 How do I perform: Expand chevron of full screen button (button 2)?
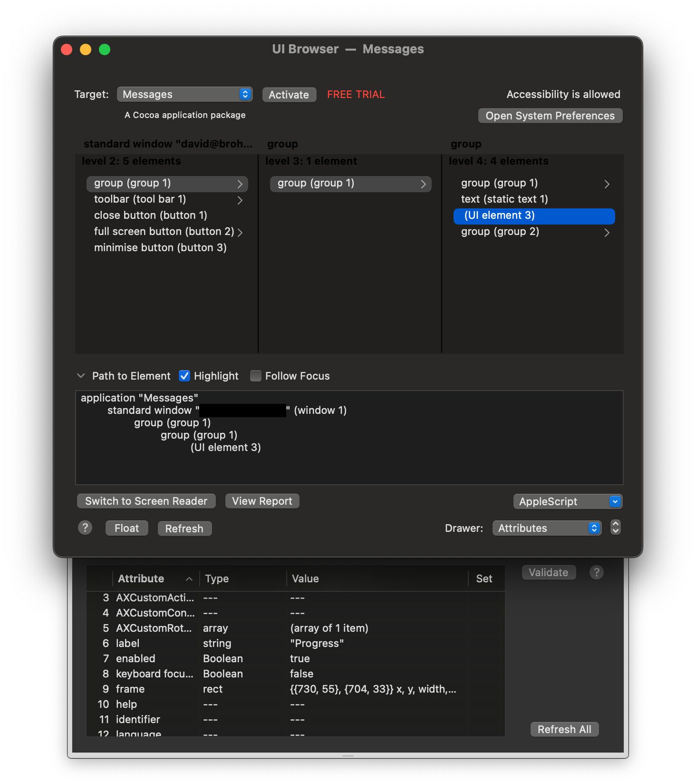point(240,233)
